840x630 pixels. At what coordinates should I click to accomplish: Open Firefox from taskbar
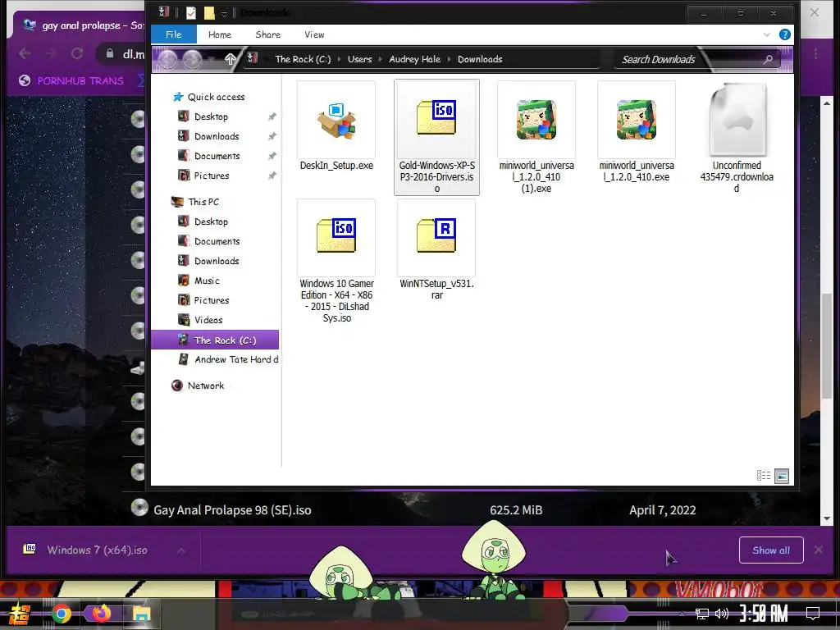pos(101,614)
